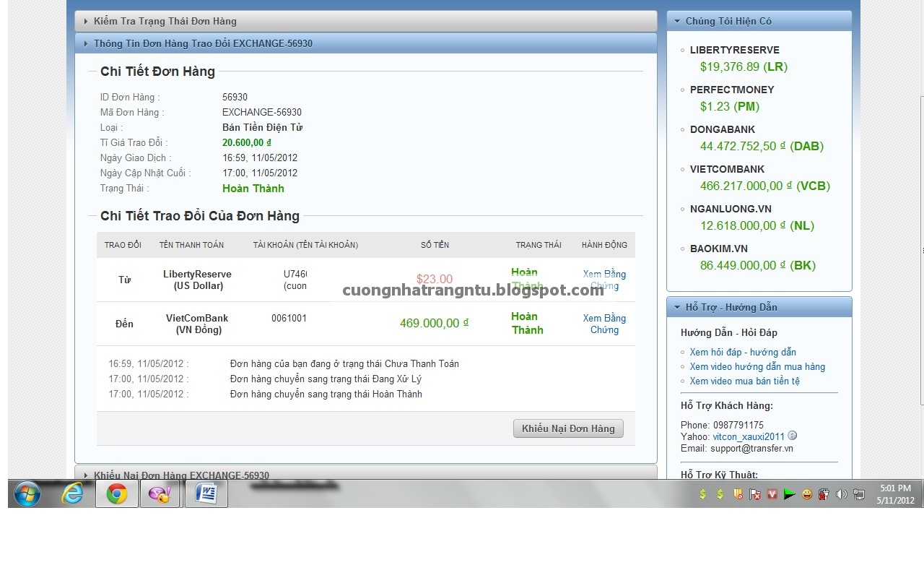Open the Action Center flag tray icon
This screenshot has width=924, height=578.
[755, 495]
